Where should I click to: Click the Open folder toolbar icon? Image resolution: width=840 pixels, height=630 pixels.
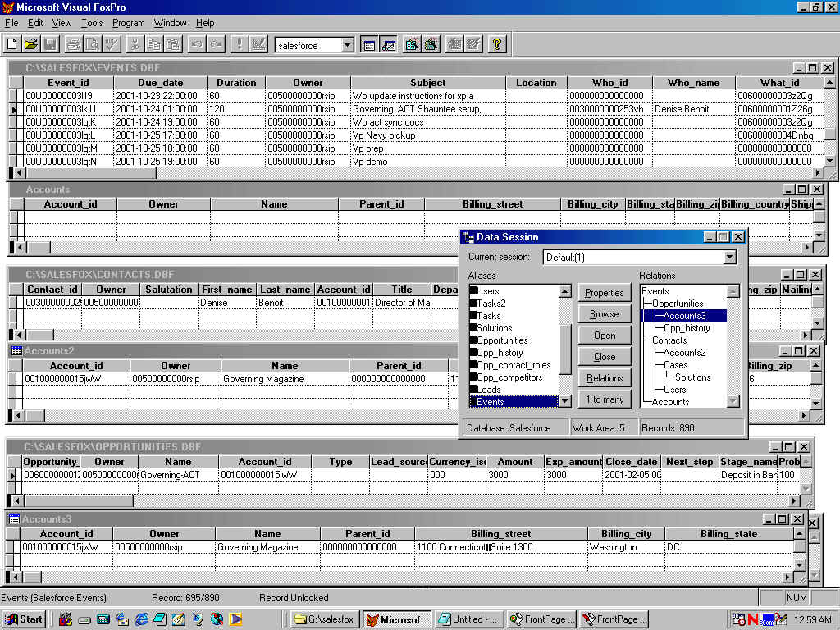click(x=31, y=45)
